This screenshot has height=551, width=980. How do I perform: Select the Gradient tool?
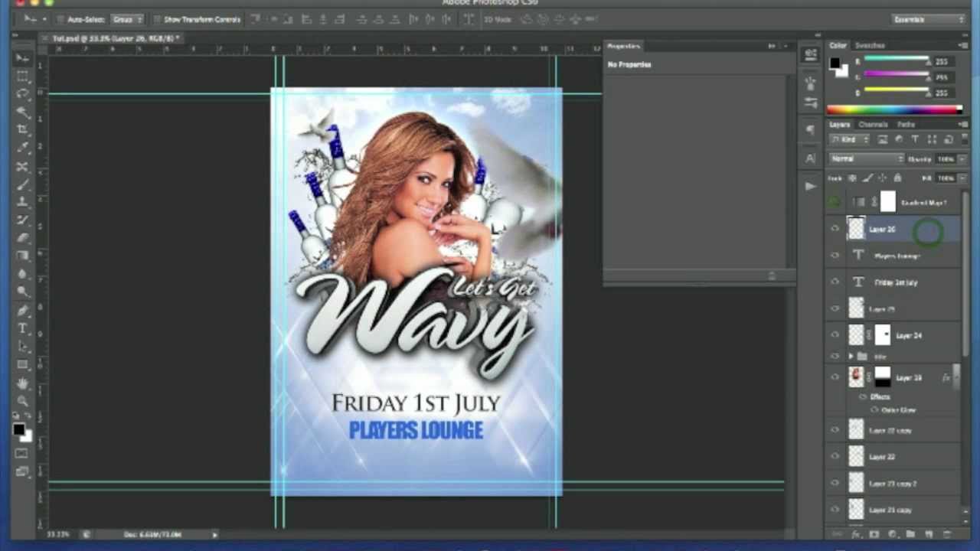click(22, 256)
